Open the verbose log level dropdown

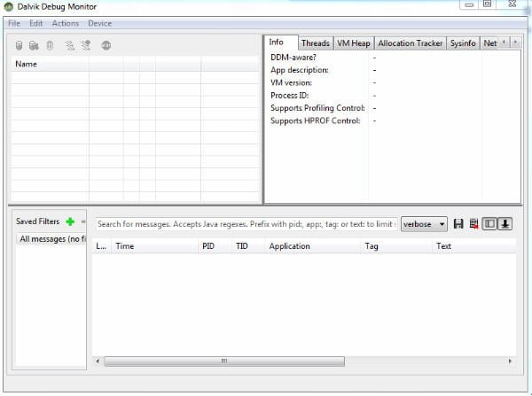tap(424, 224)
